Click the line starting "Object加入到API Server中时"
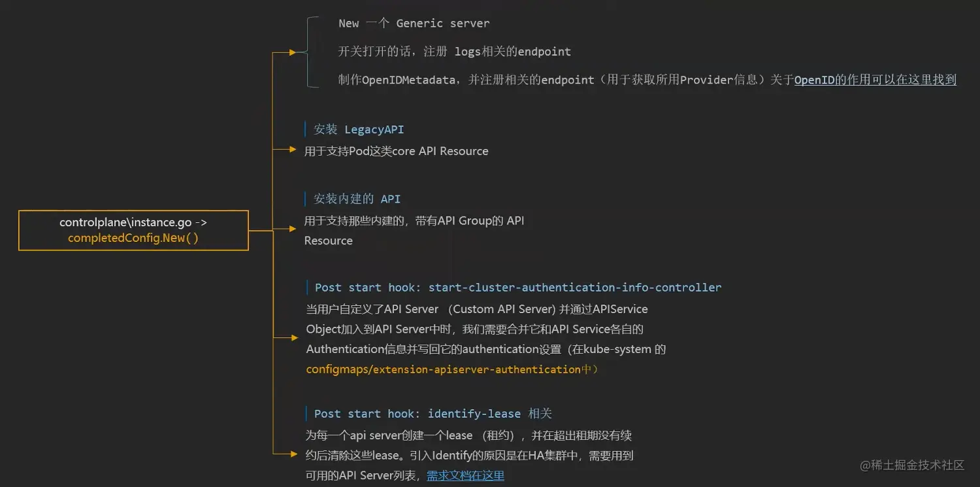 pyautogui.click(x=475, y=329)
